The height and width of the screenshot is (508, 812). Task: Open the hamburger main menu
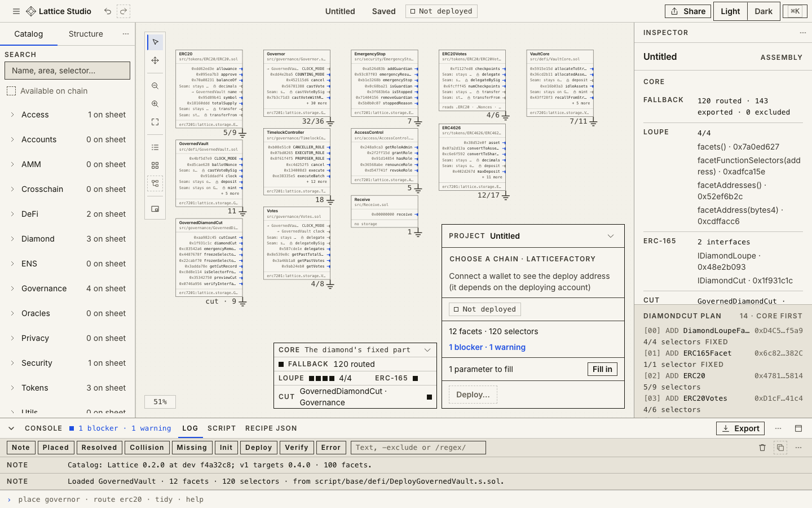[16, 11]
